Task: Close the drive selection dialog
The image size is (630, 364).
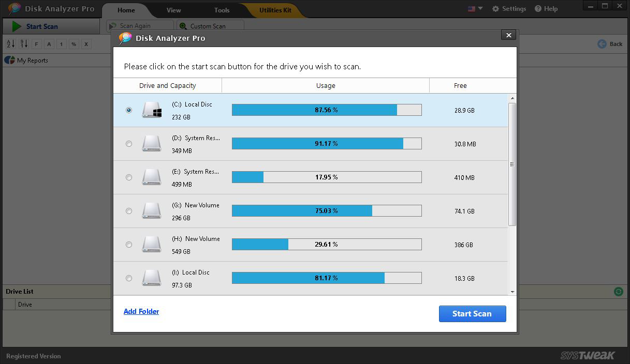Action: [x=508, y=35]
